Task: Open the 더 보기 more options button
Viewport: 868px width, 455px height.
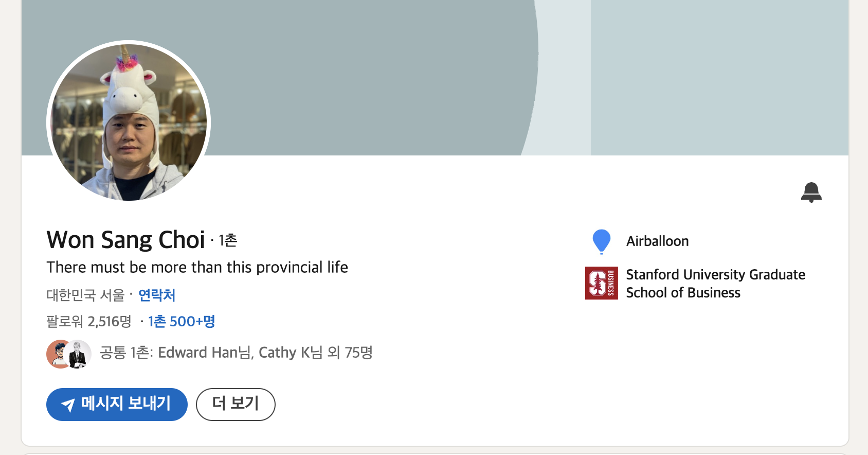Action: pos(236,405)
